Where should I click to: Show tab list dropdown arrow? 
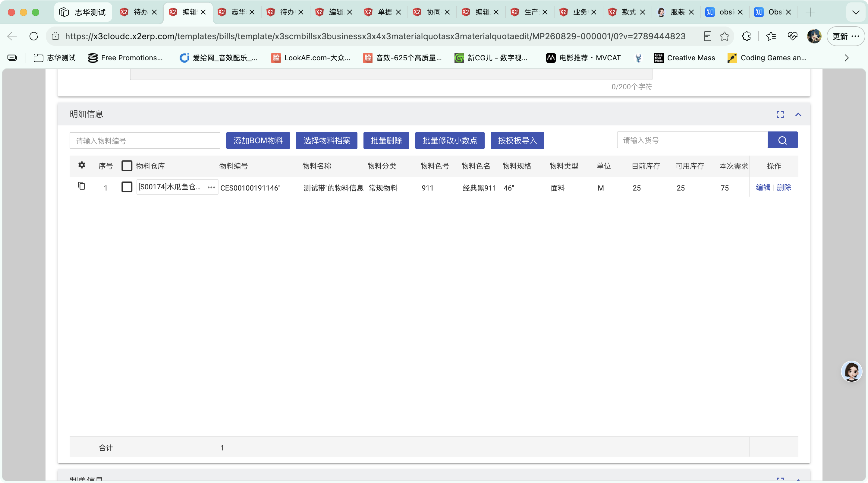(856, 12)
